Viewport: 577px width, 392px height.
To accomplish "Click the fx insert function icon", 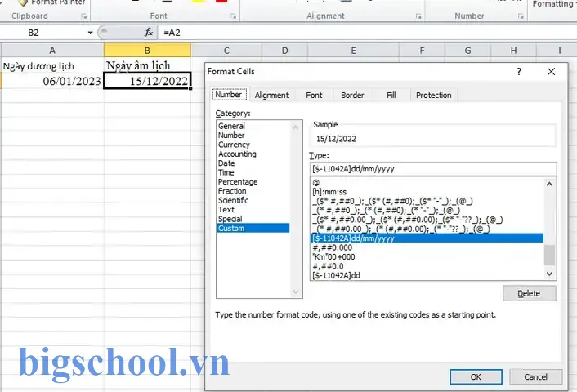I will pos(148,33).
